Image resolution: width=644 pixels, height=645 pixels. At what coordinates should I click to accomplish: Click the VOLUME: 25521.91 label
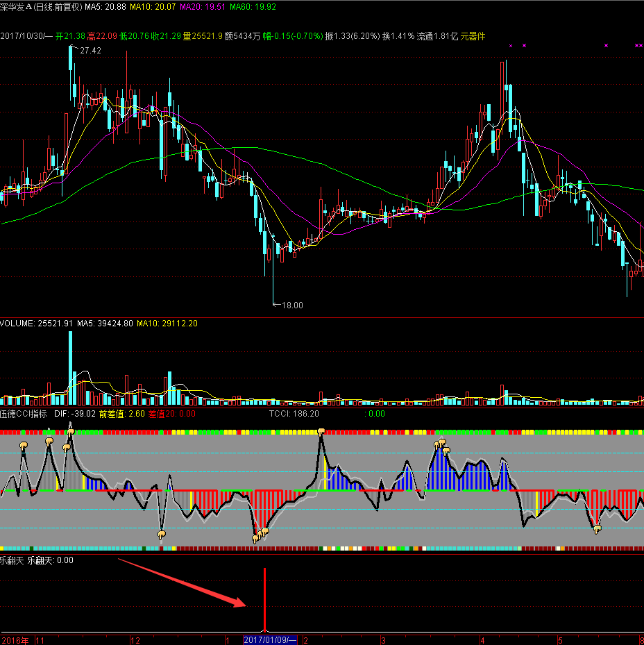pos(37,324)
